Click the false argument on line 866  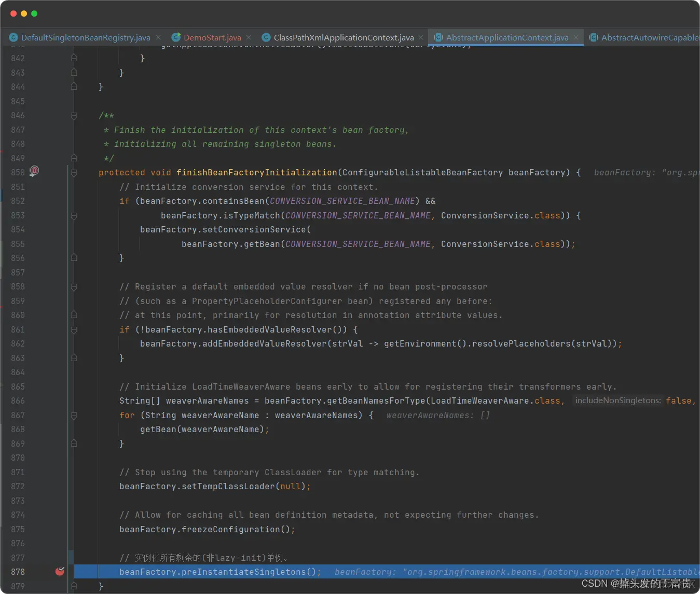679,400
